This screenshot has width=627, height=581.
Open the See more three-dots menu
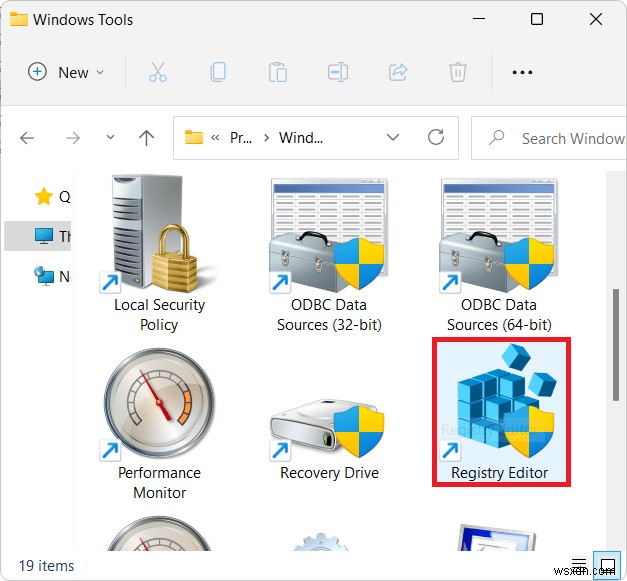point(522,72)
